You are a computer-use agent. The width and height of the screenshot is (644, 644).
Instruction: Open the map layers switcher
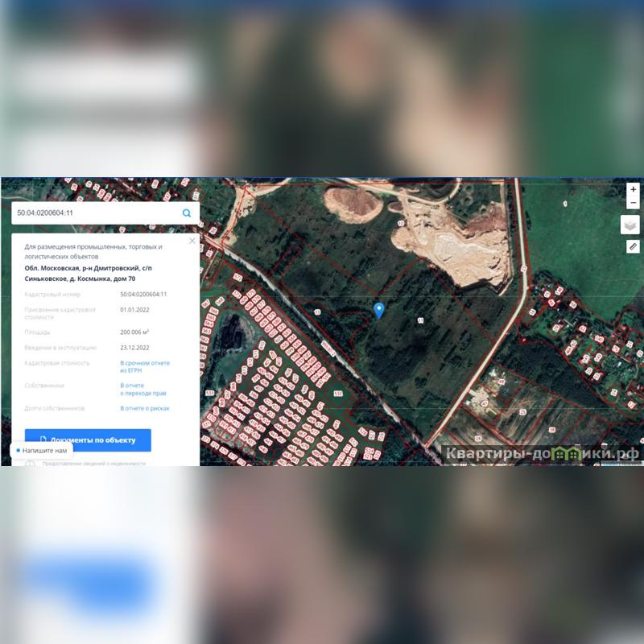632,225
